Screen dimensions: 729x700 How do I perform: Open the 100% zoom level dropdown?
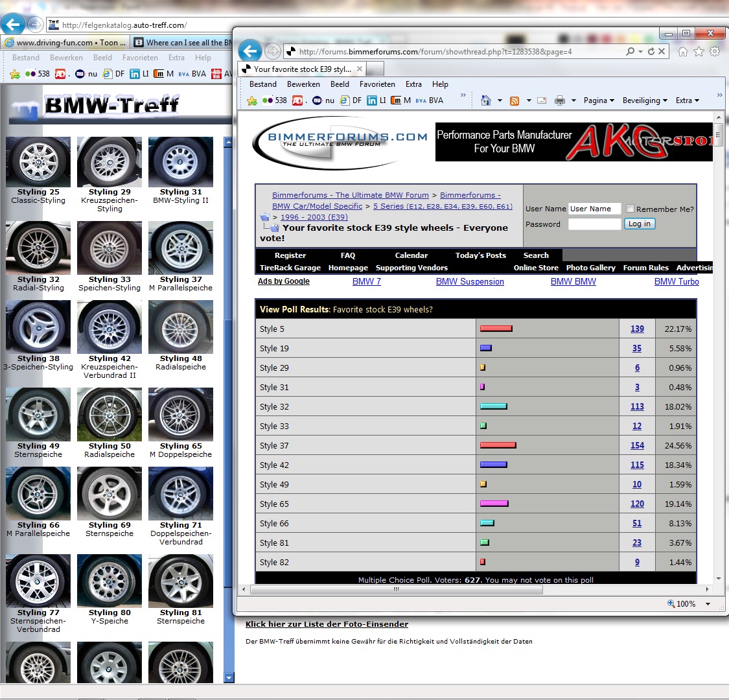(708, 603)
